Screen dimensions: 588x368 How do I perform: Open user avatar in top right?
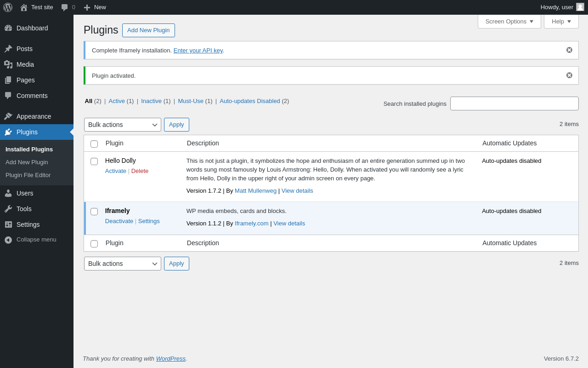tap(580, 7)
